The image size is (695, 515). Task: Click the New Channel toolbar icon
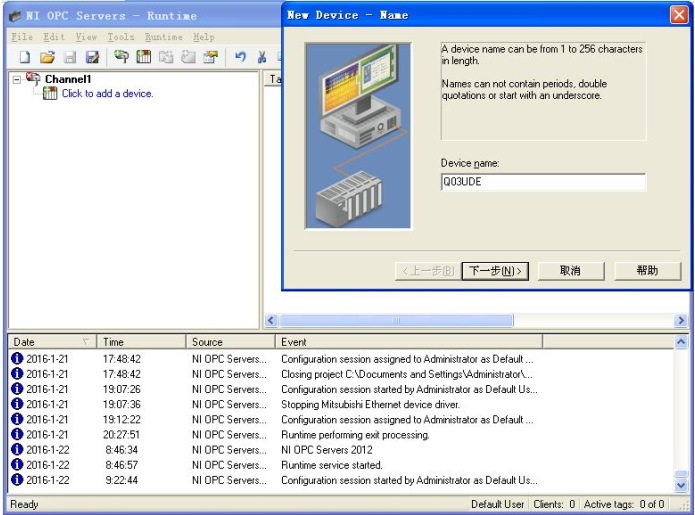point(121,57)
